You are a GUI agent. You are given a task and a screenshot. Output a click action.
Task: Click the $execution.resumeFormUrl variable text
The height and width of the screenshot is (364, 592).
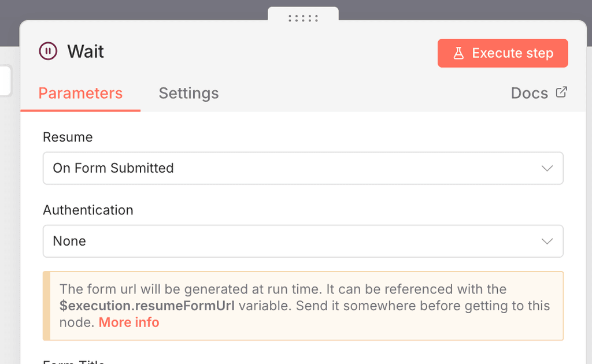pos(147,306)
